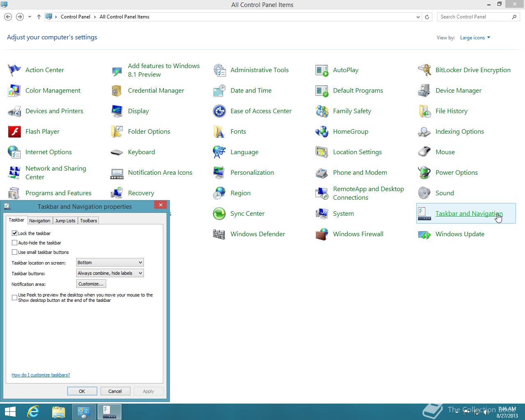Click the Customize... notification area button
Image resolution: width=525 pixels, height=420 pixels.
91,284
